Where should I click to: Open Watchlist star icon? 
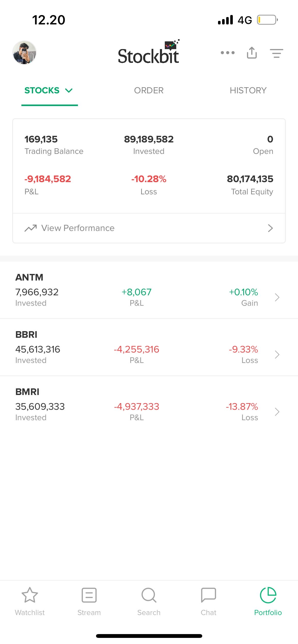pos(30,595)
